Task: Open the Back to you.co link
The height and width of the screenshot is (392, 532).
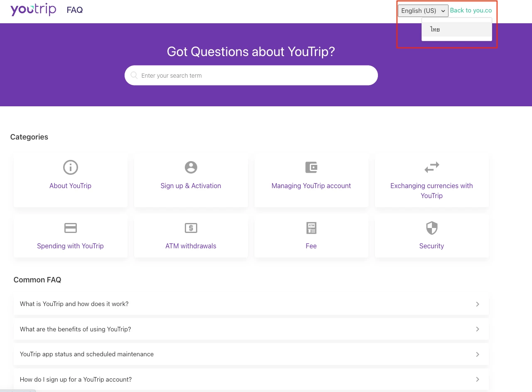Action: [x=471, y=10]
